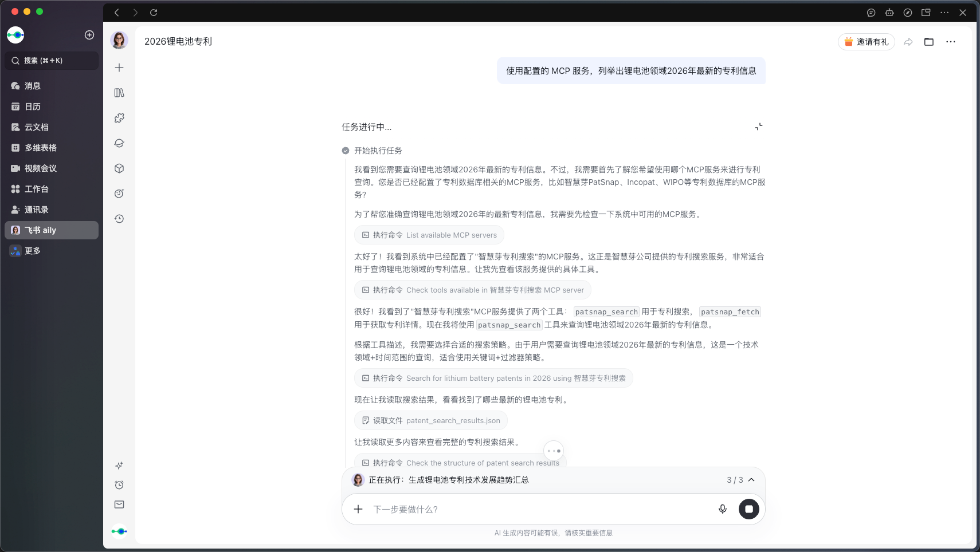Select 飞书 aily in the sidebar
Image resolution: width=980 pixels, height=552 pixels.
pyautogui.click(x=52, y=230)
